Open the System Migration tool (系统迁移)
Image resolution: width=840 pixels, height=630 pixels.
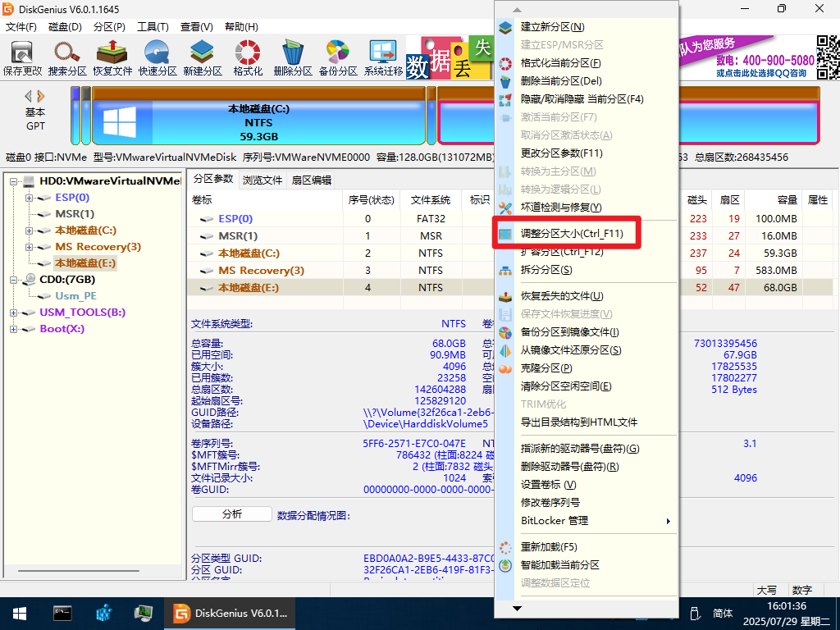(383, 57)
